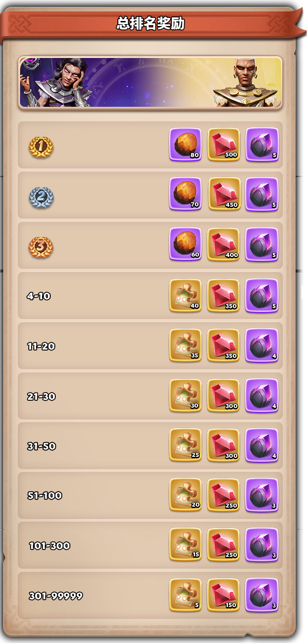Tap the dragon egg reward showing 70
Viewport: 307px width, 644px height.
185,194
